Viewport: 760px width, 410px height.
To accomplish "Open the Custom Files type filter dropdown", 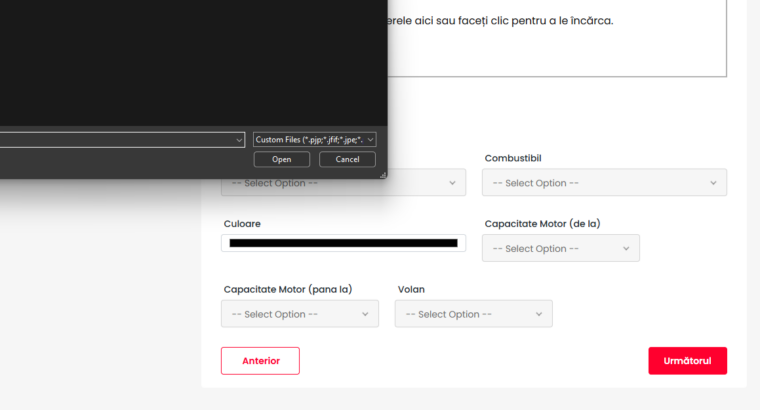I will [314, 140].
